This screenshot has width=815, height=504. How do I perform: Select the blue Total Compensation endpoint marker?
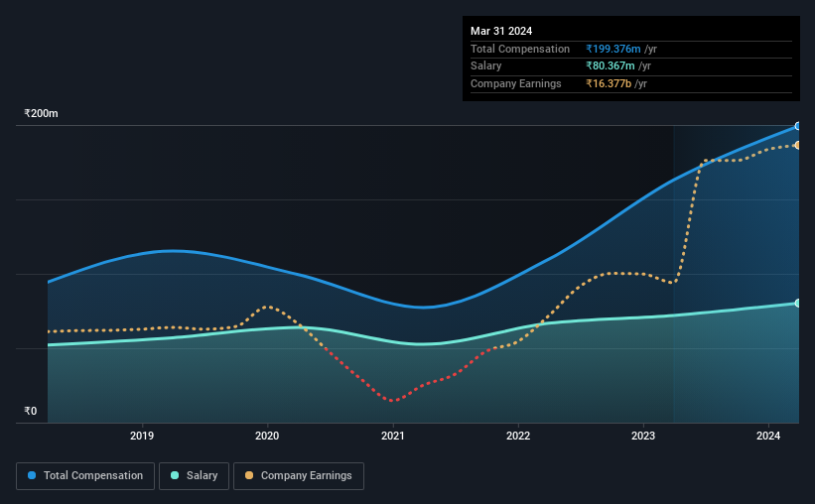click(797, 126)
